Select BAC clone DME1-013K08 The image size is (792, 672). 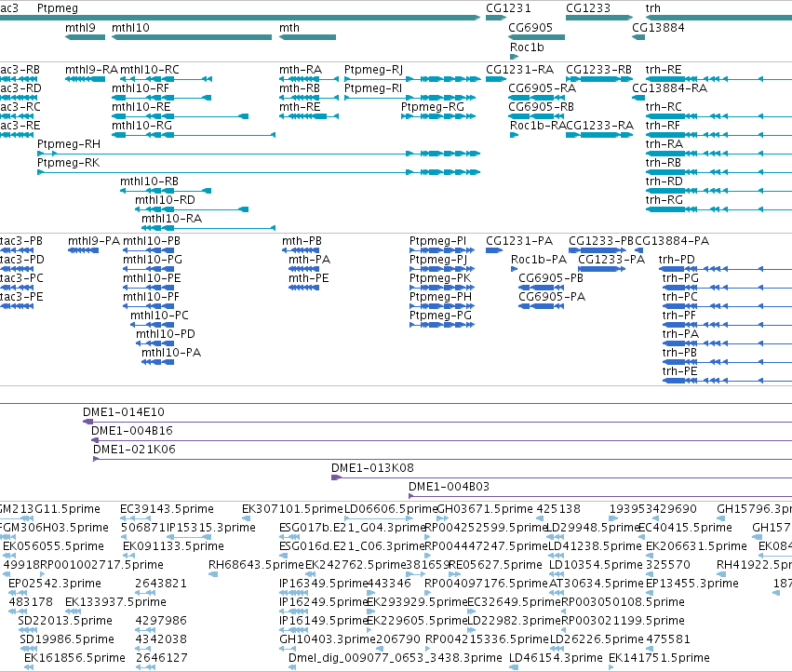[562, 477]
